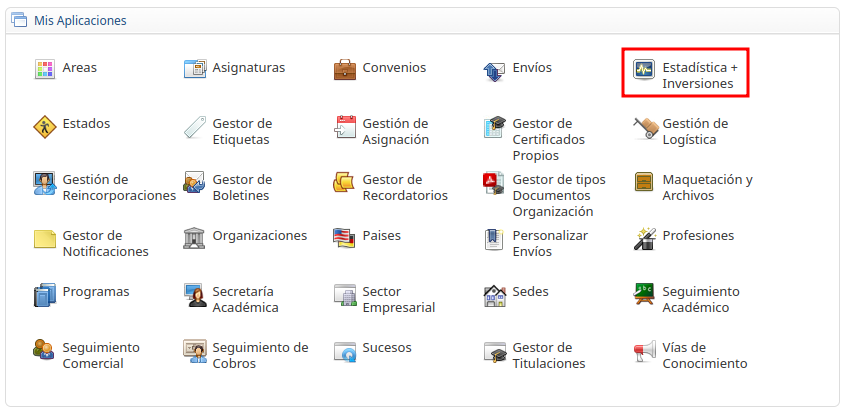Open Maquetación y Archivos link

[x=707, y=188]
